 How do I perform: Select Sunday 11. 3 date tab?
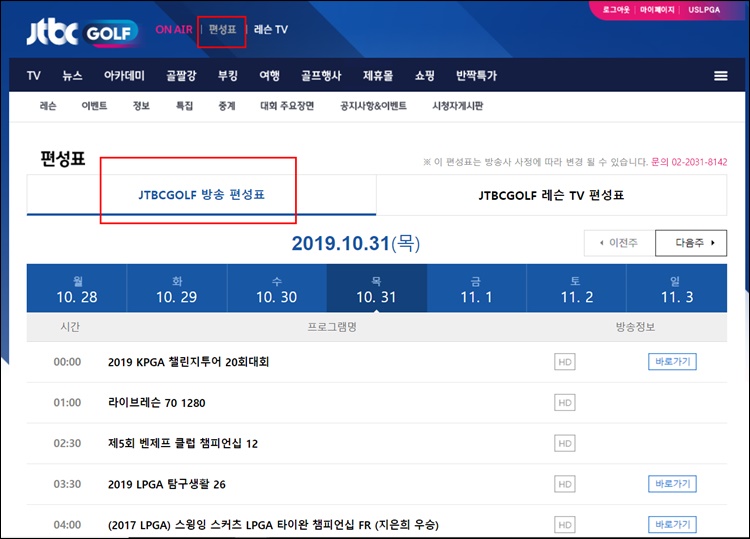tap(677, 288)
